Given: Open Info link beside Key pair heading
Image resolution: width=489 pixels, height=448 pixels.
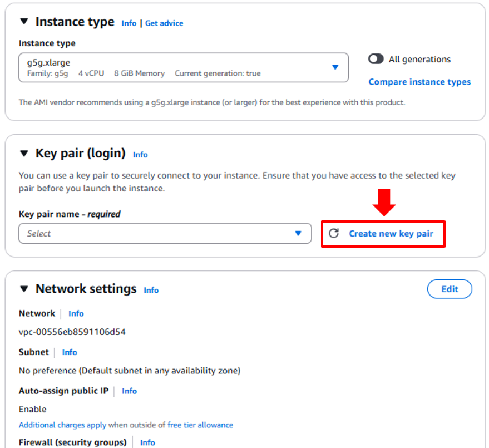Looking at the screenshot, I should [x=140, y=155].
